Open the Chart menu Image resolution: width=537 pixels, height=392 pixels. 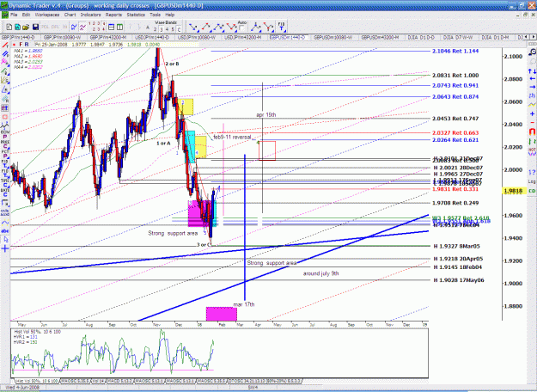(x=70, y=15)
